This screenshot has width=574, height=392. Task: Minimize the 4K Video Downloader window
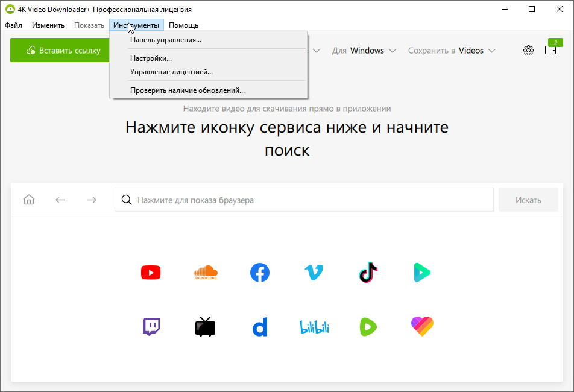click(505, 9)
